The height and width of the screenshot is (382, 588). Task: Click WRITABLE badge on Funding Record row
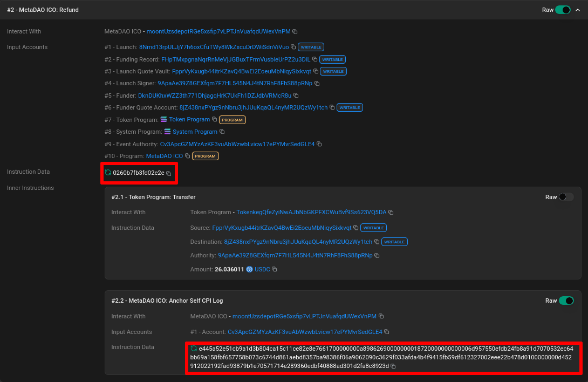pos(332,60)
